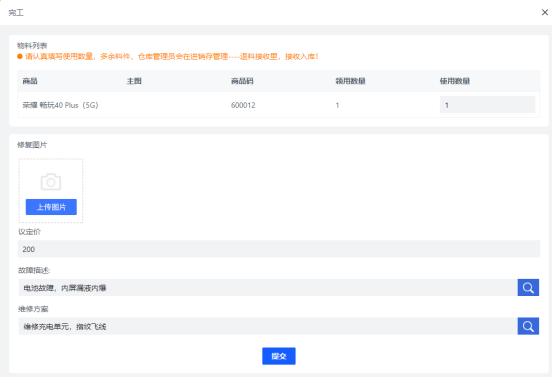Screen dimensions: 552x377
Task: Click the 修复图片 section label
Action: tap(32, 145)
